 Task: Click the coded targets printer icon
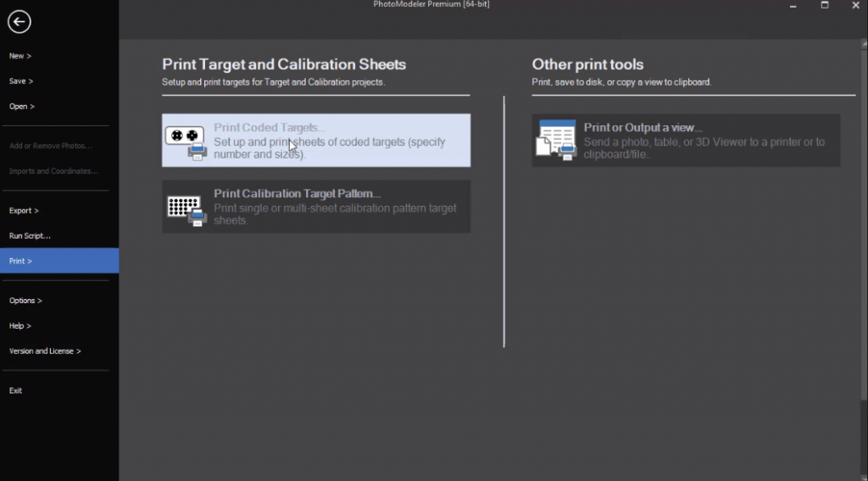coord(186,142)
